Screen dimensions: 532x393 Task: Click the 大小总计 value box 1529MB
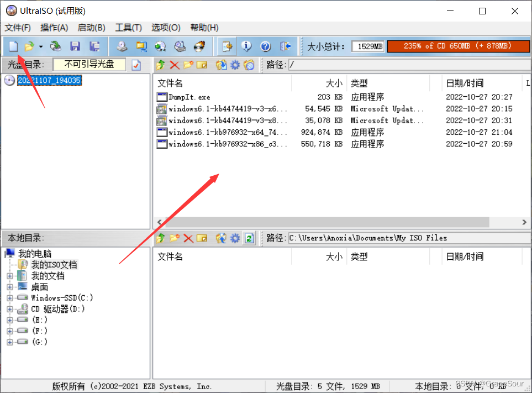(x=368, y=46)
